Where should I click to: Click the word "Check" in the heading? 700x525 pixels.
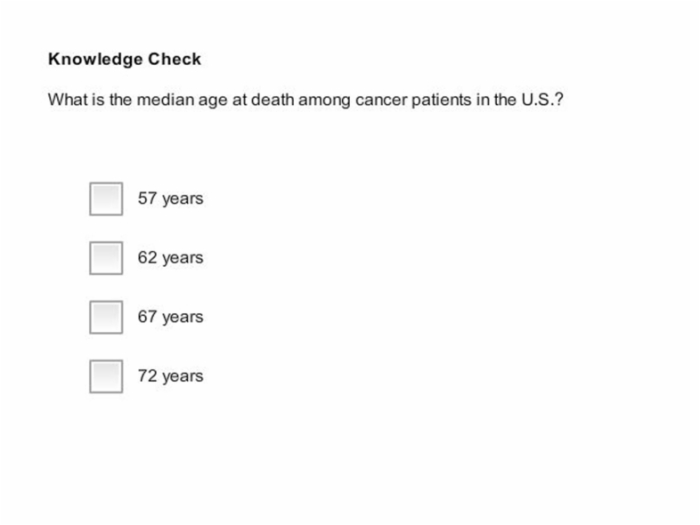(x=175, y=59)
